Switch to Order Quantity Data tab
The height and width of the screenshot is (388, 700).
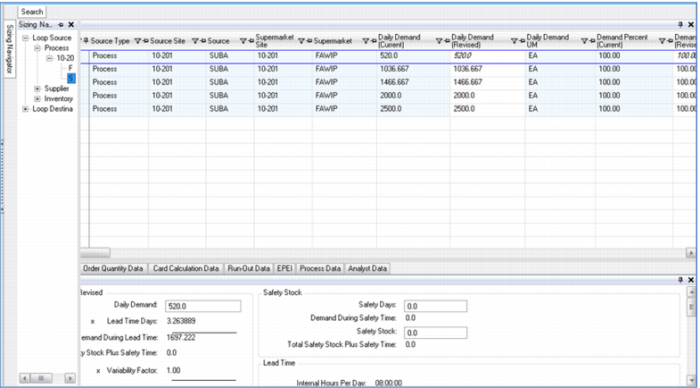point(113,268)
